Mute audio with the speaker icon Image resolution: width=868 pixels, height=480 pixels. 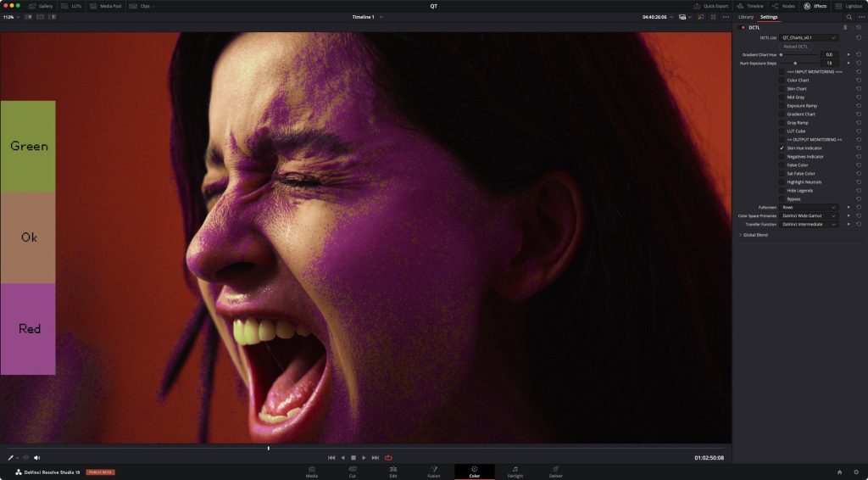pyautogui.click(x=37, y=458)
